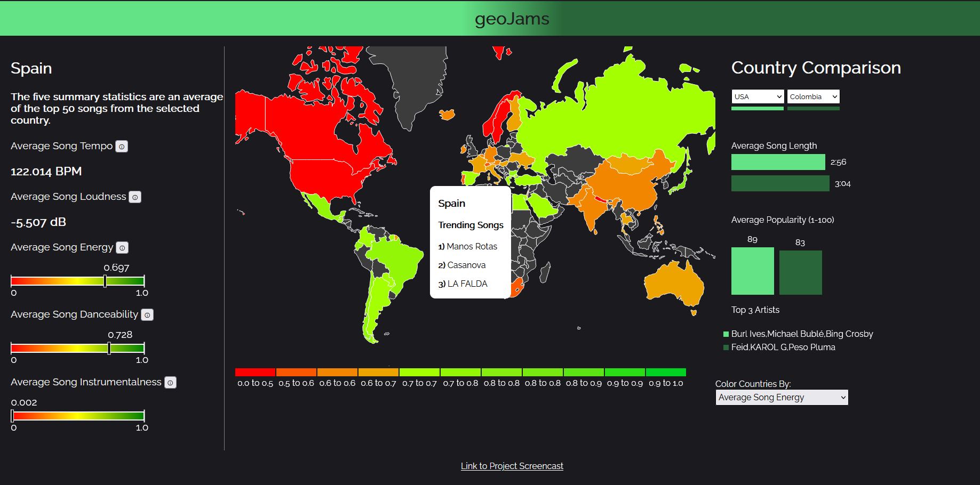Image resolution: width=980 pixels, height=485 pixels.
Task: Open the USA country comparison dropdown
Action: [x=757, y=96]
